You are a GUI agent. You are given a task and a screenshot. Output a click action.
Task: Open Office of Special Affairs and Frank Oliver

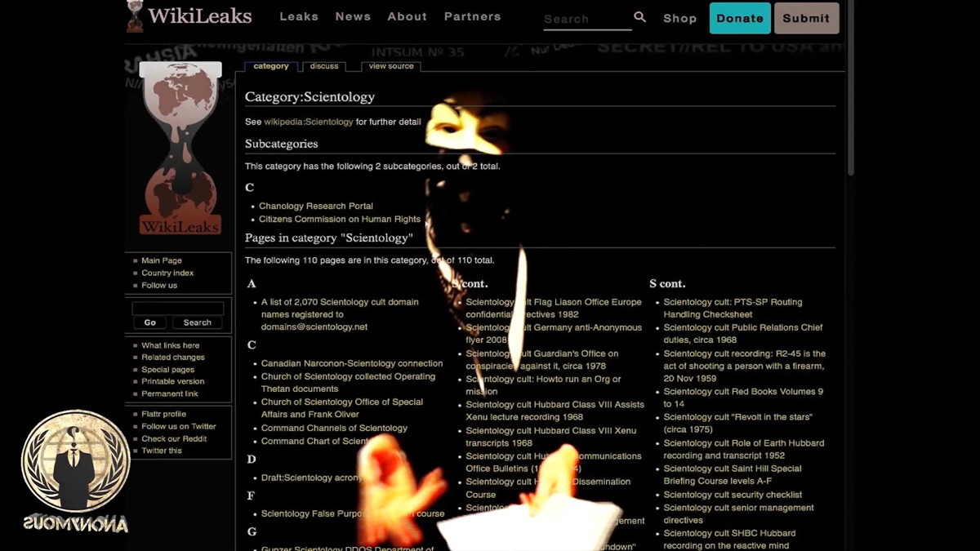[x=342, y=408]
